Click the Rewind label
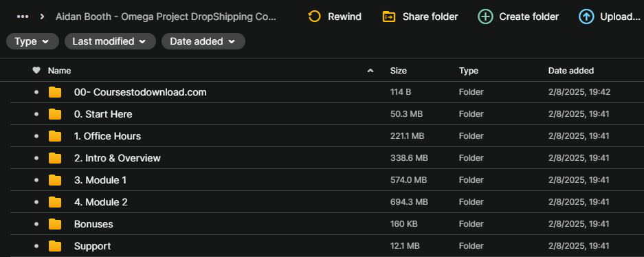The width and height of the screenshot is (644, 257). pos(344,16)
